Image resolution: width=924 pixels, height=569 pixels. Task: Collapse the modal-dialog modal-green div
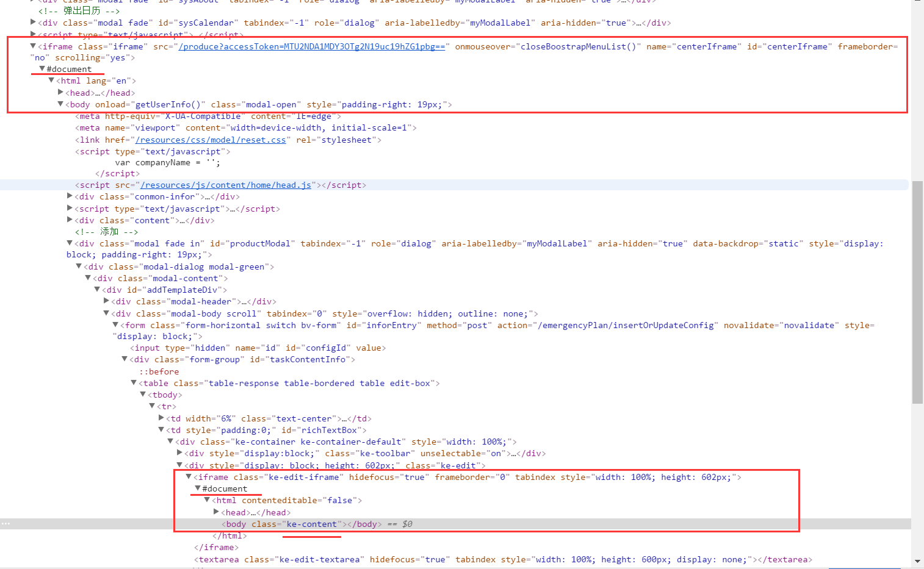click(x=79, y=266)
